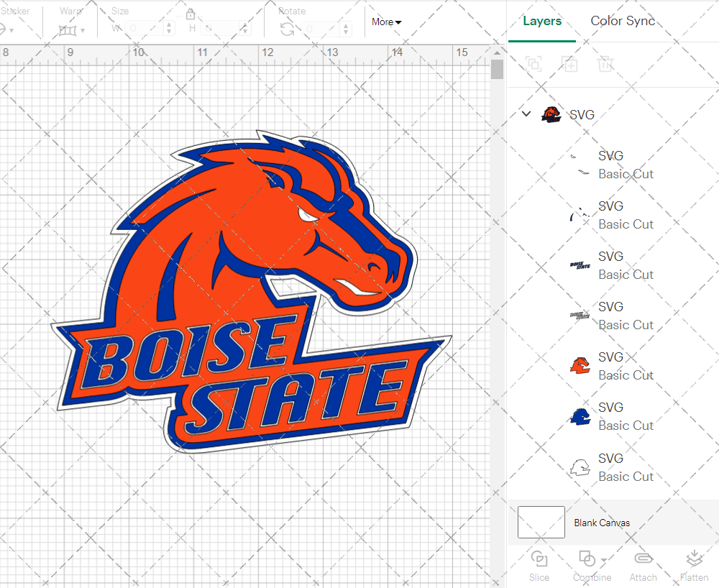
Task: Collapse the SVG layer group
Action: [x=526, y=114]
